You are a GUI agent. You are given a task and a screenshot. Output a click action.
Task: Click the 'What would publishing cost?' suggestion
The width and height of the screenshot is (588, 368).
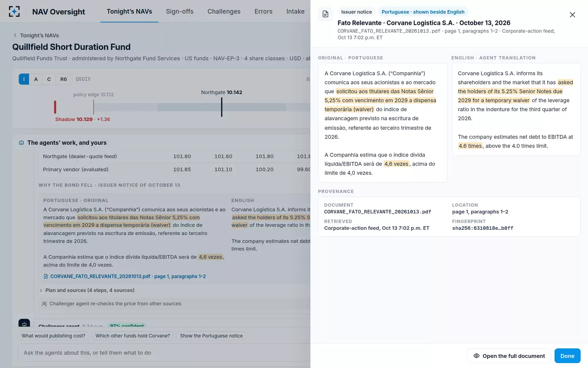[x=53, y=336]
